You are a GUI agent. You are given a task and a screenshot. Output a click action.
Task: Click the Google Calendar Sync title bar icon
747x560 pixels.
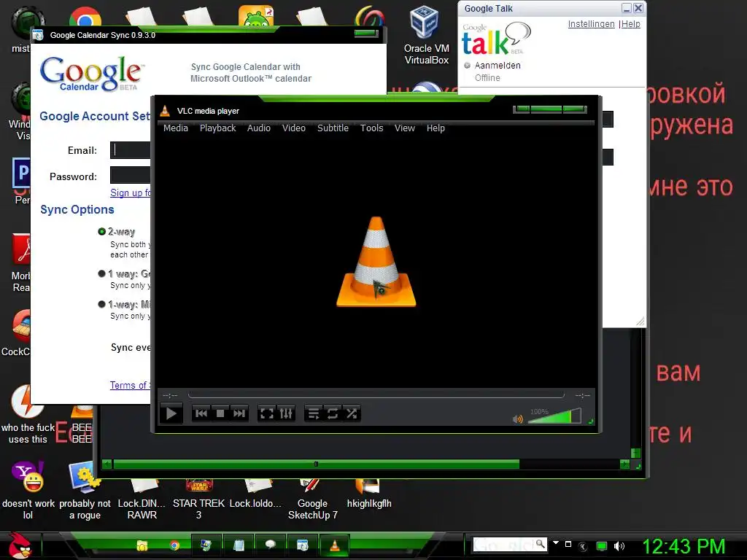click(38, 35)
